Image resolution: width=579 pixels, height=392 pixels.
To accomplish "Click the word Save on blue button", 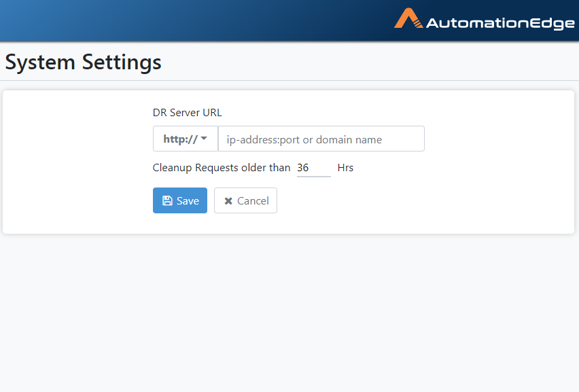I will [188, 201].
